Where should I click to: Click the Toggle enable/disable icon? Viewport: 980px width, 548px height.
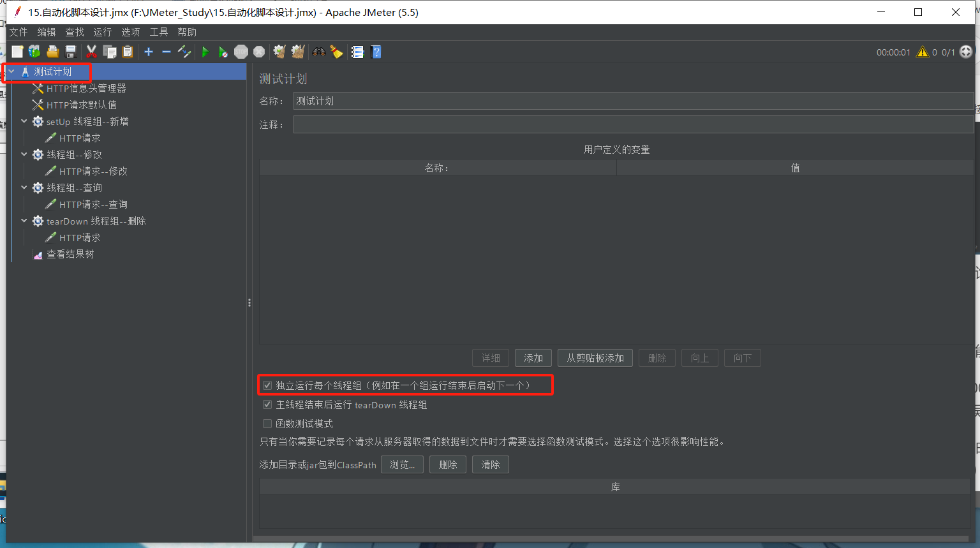point(184,52)
